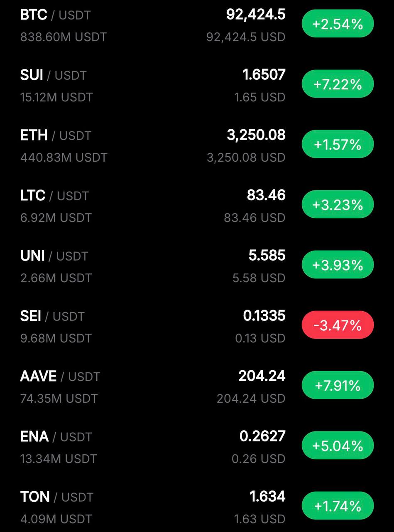Click the red -3.47% SEI badge
Image resolution: width=394 pixels, height=532 pixels.
[x=338, y=325]
